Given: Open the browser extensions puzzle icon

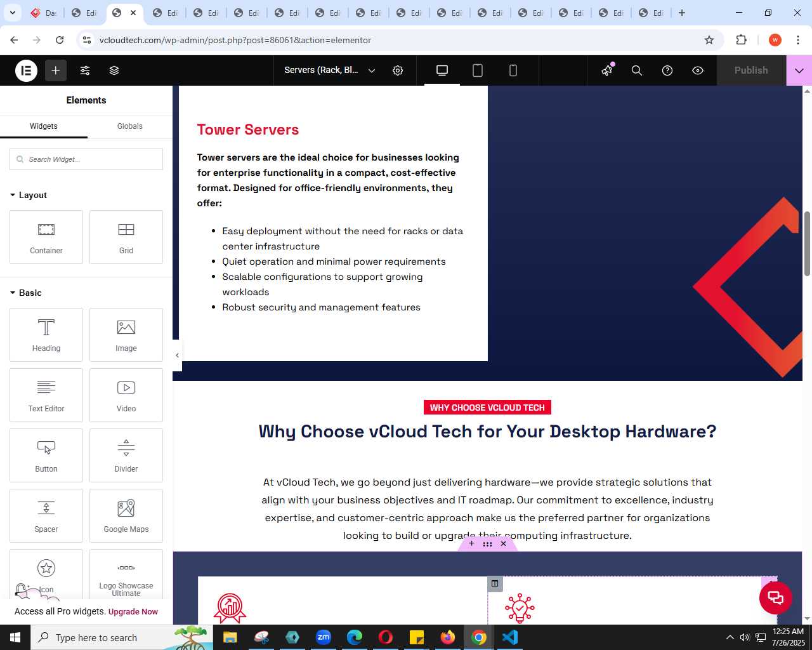Looking at the screenshot, I should (x=741, y=40).
